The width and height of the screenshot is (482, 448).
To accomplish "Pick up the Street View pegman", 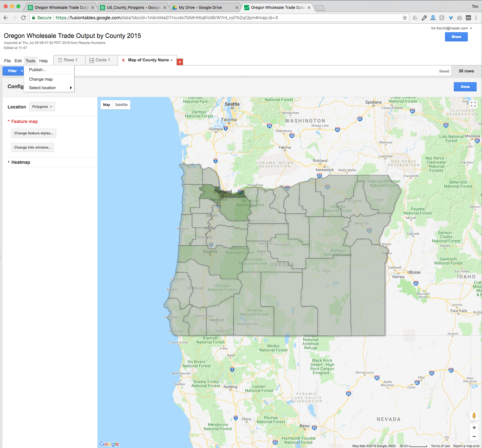I will 474,415.
